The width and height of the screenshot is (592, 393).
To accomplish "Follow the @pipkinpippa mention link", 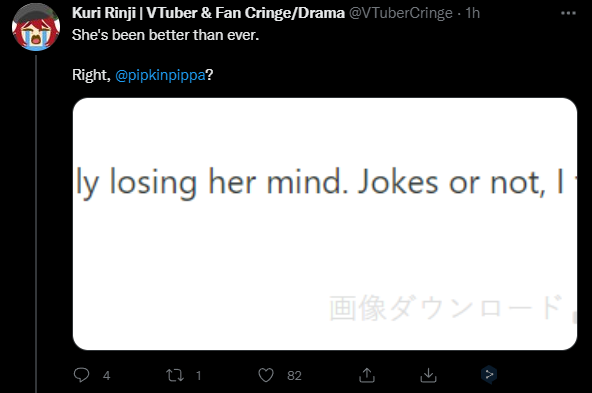I will click(160, 75).
